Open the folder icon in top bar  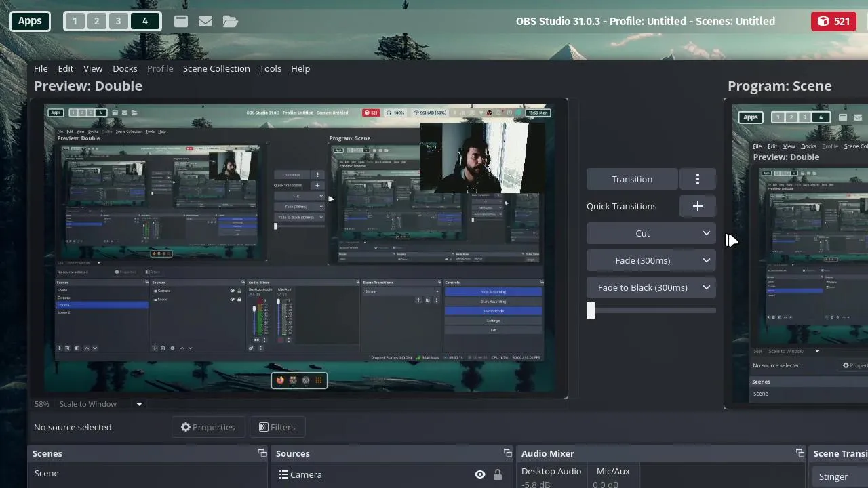click(231, 21)
